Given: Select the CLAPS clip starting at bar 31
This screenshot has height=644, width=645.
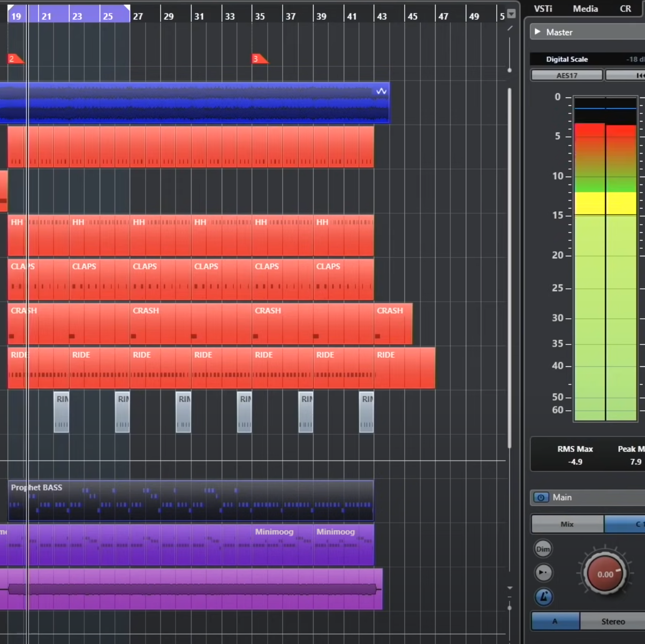Looking at the screenshot, I should coord(222,280).
